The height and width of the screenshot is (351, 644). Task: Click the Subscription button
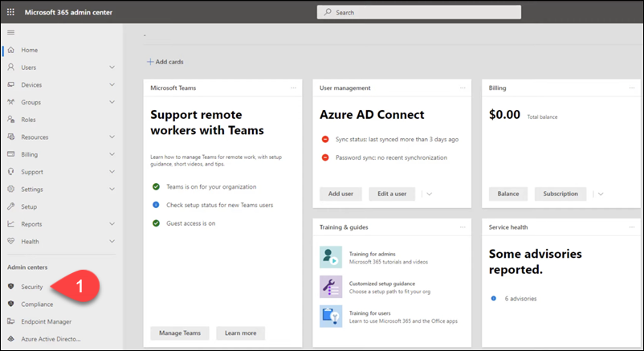[560, 194]
